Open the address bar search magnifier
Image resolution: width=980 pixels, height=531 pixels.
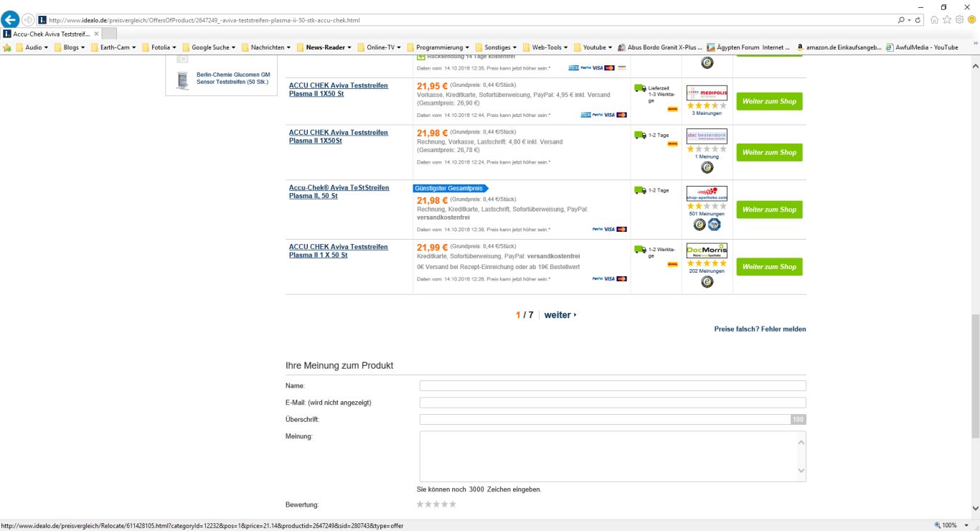(901, 20)
